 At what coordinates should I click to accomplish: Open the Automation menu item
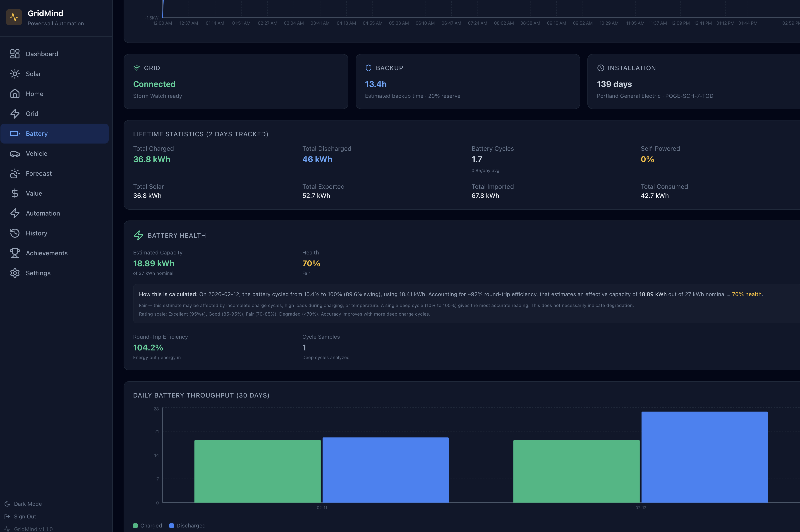coord(43,213)
